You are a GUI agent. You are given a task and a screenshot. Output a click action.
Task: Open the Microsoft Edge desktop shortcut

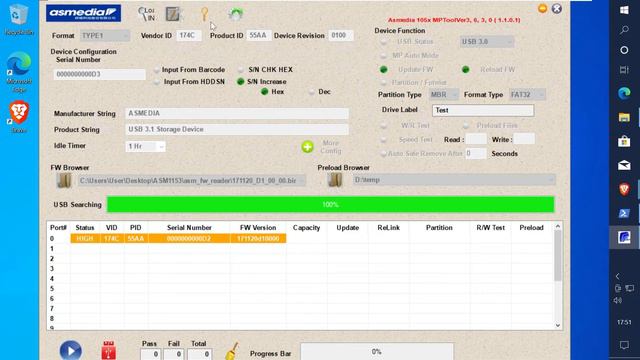coord(18,72)
